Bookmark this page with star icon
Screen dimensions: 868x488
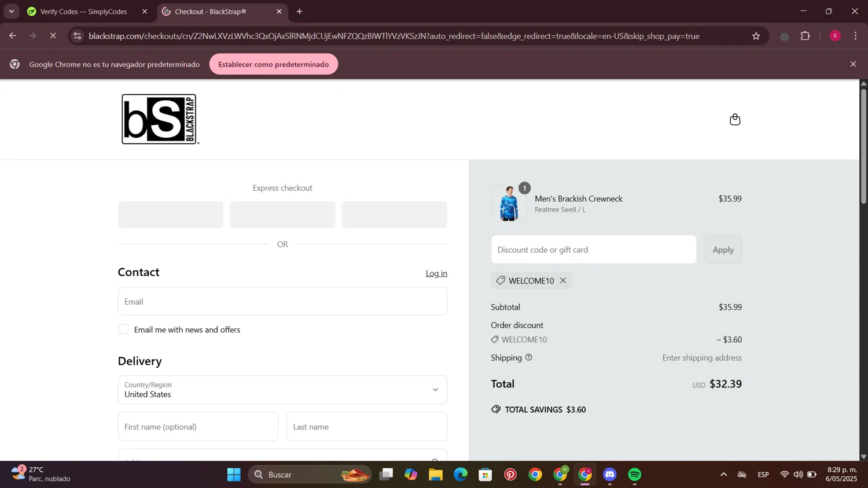756,36
